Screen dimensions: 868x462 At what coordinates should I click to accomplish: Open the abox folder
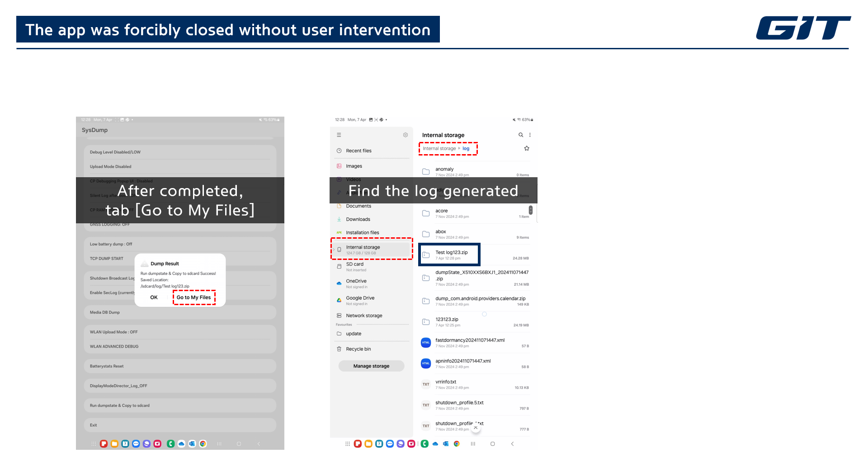coord(475,234)
